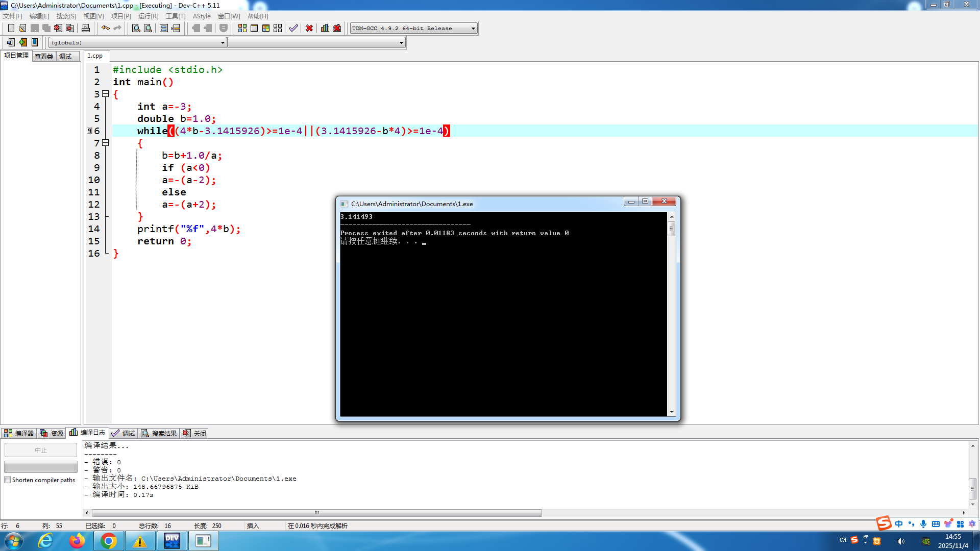Open the 运行[R] menu
The image size is (980, 551).
[x=148, y=16]
